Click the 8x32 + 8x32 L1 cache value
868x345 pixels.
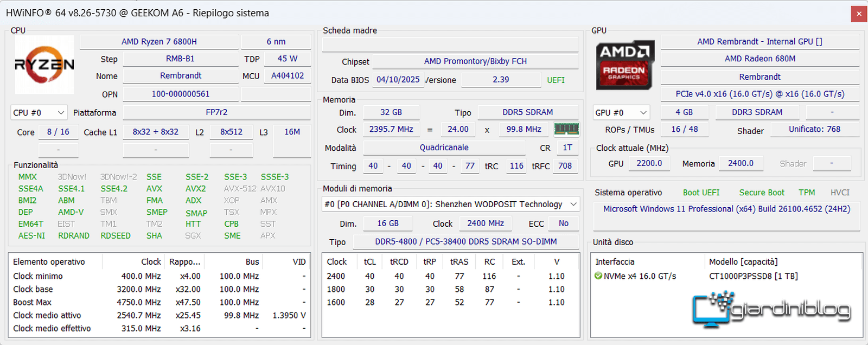[156, 132]
